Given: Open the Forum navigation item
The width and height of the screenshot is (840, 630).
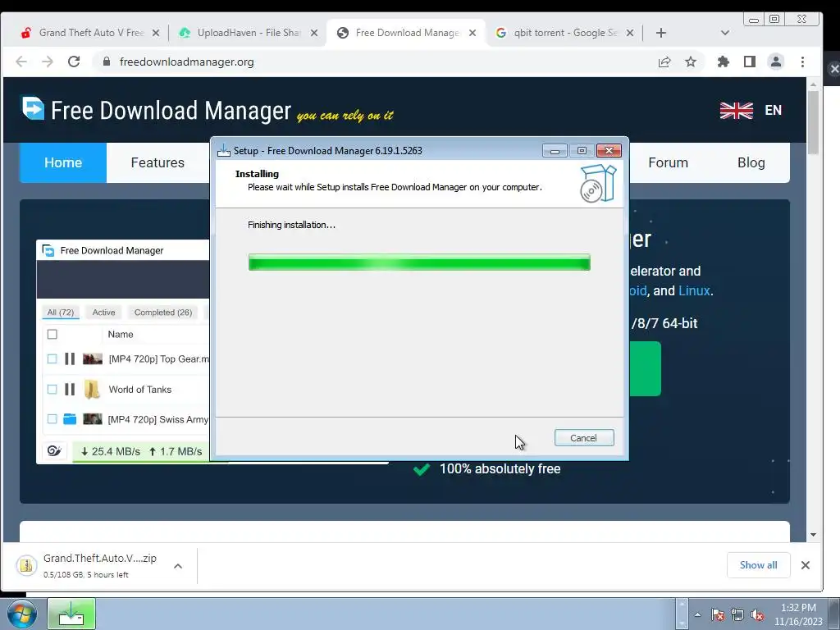Looking at the screenshot, I should pyautogui.click(x=668, y=162).
